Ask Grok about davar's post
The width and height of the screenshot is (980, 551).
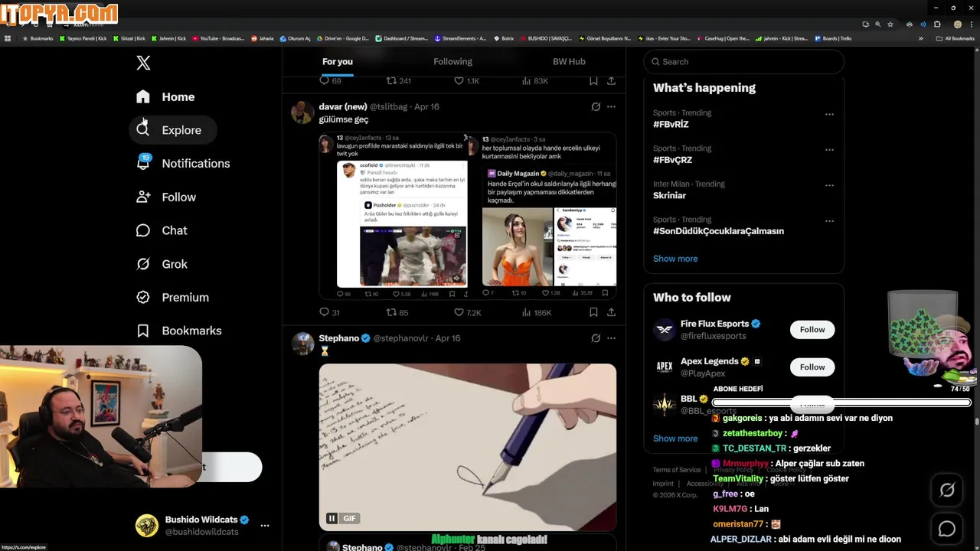click(596, 106)
